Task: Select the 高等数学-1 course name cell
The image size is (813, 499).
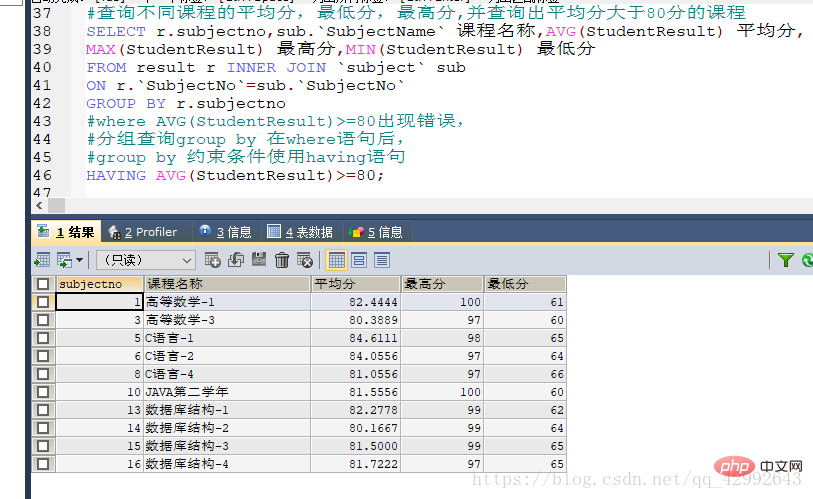Action: [227, 302]
